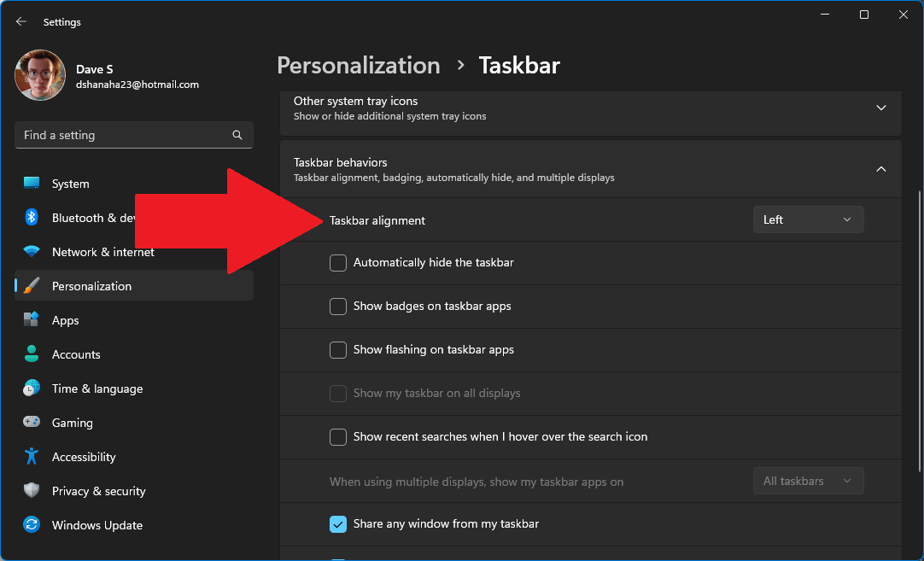This screenshot has width=924, height=561.
Task: Enable Automatically hide the taskbar
Action: click(x=337, y=263)
